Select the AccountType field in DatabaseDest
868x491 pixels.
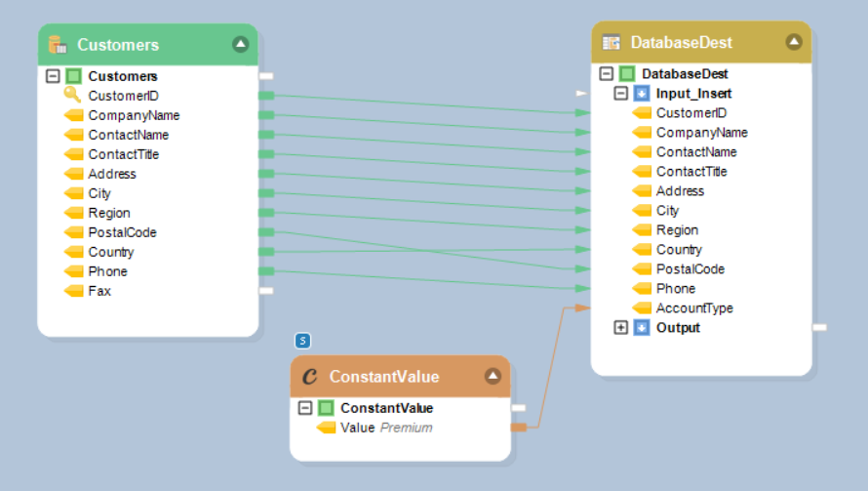694,308
